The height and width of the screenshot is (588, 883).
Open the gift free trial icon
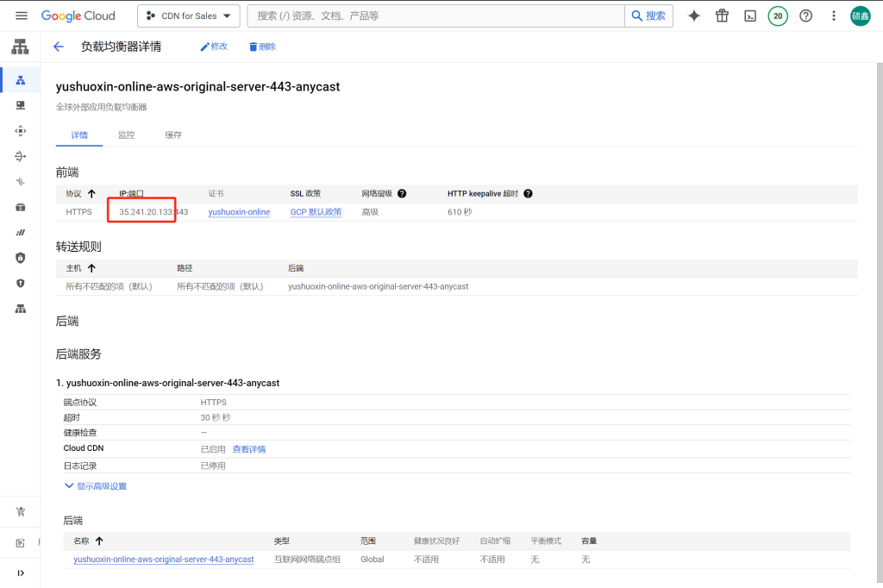(x=722, y=16)
